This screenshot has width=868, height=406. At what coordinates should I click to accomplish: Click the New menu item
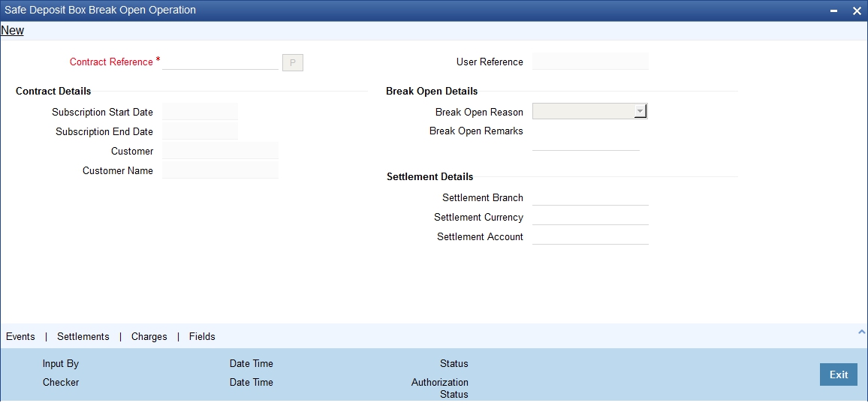12,31
